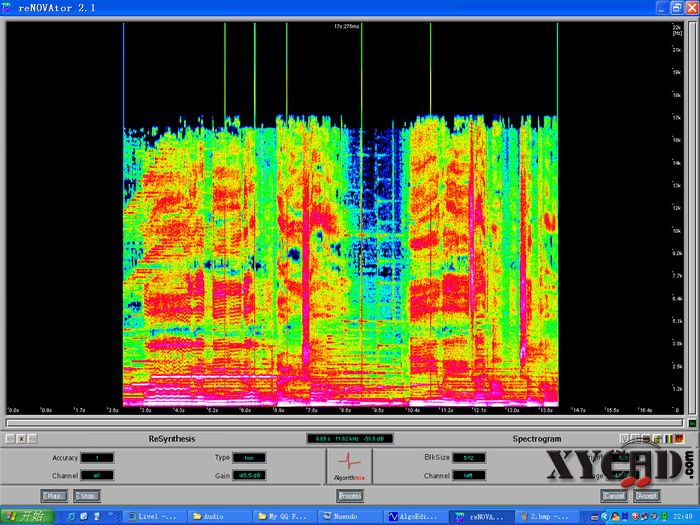Click the Accept button
This screenshot has width=700, height=525.
tap(647, 496)
